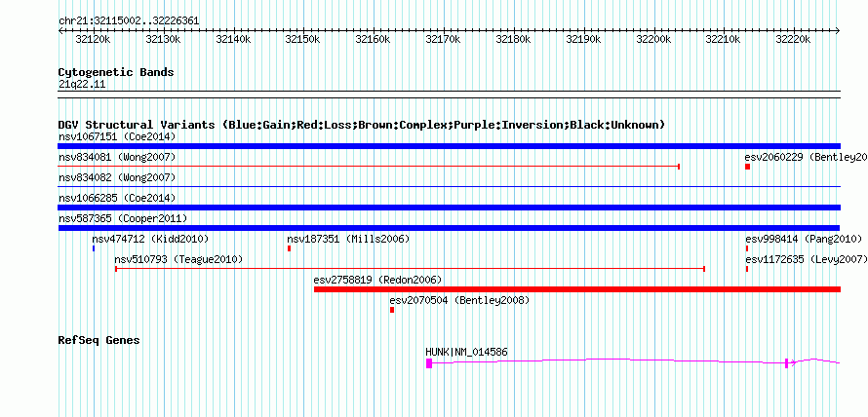Select the second HUNK exon near 32220k
Screen dimensions: 868x417
click(x=786, y=362)
